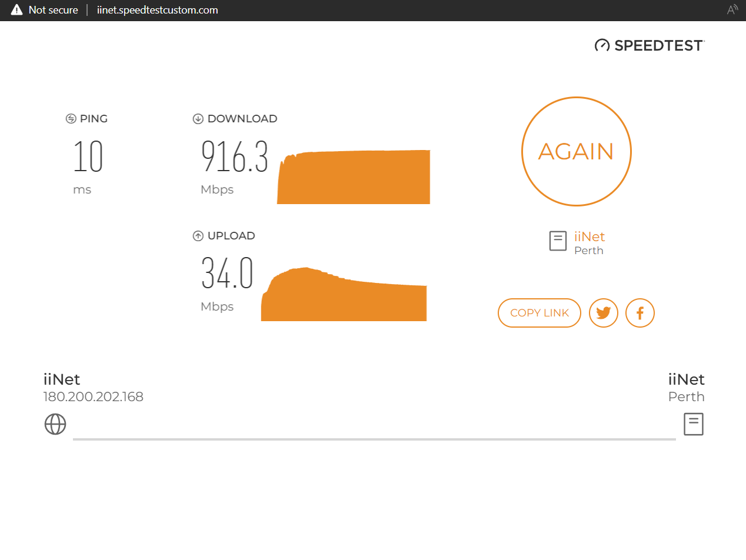This screenshot has width=746, height=560.
Task: Click the download arrow icon
Action: [x=198, y=119]
